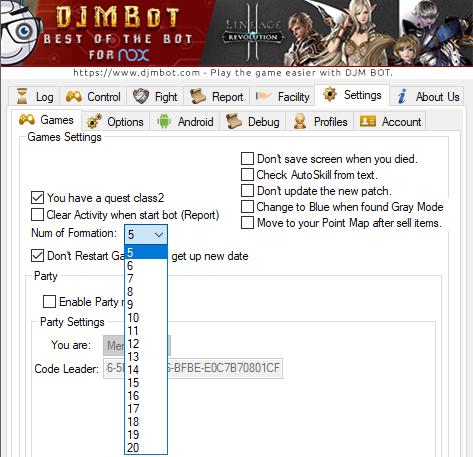Open the Profiles subtab

click(x=320, y=121)
